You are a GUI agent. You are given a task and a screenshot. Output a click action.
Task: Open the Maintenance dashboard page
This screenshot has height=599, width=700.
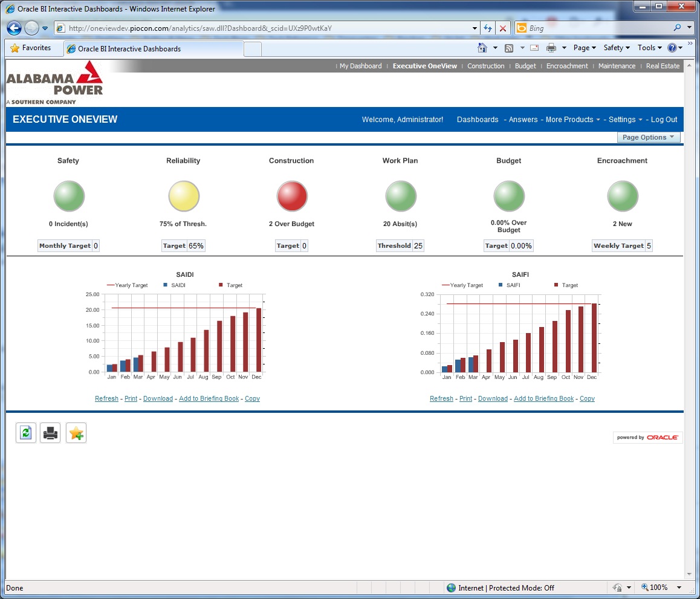click(x=617, y=66)
